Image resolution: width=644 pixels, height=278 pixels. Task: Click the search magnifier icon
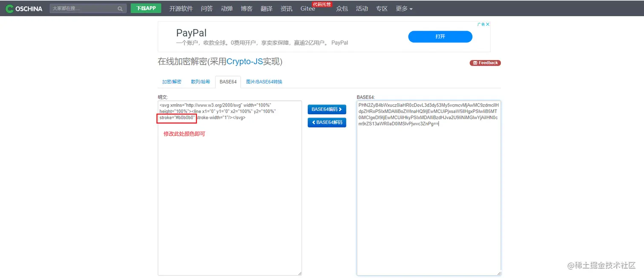click(x=121, y=9)
